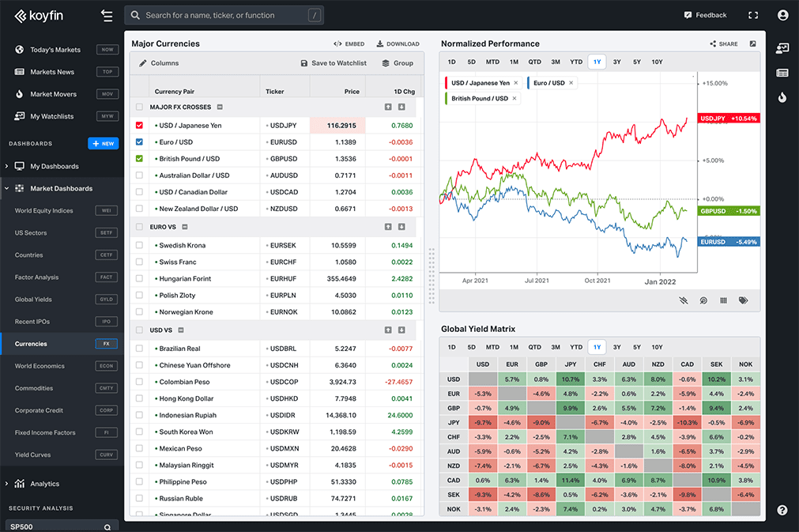Check the Australian Dollar / USD checkbox

tap(140, 175)
